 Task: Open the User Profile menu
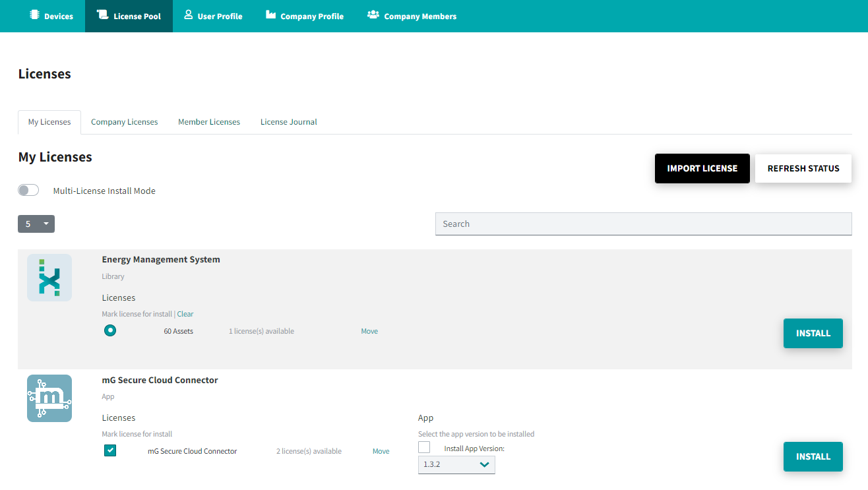coord(213,16)
